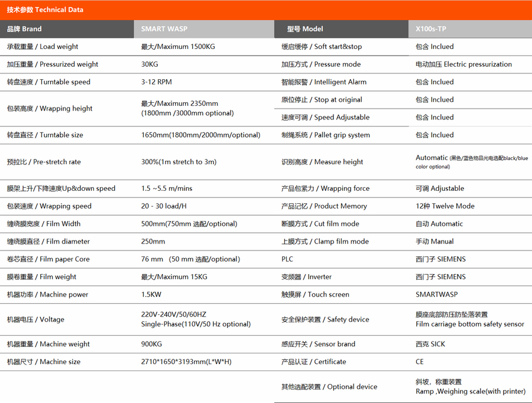The width and height of the screenshot is (532, 403).
Task: Select the CE certificate value
Action: click(x=420, y=362)
